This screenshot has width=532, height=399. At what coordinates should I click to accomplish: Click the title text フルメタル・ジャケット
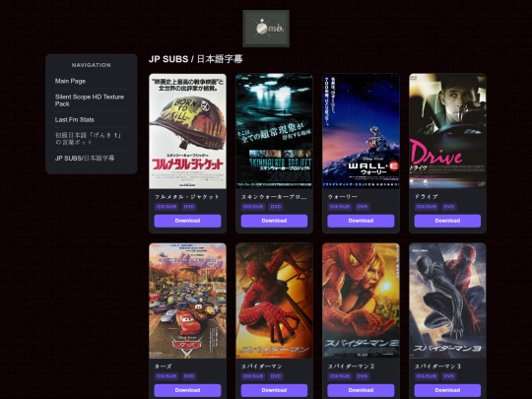pos(187,197)
